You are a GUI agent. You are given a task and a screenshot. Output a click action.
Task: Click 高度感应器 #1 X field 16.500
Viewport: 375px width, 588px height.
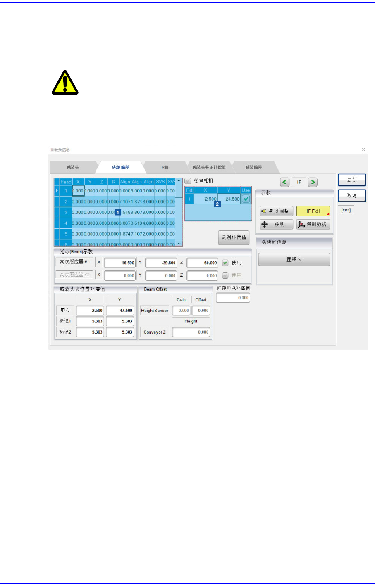(x=120, y=263)
